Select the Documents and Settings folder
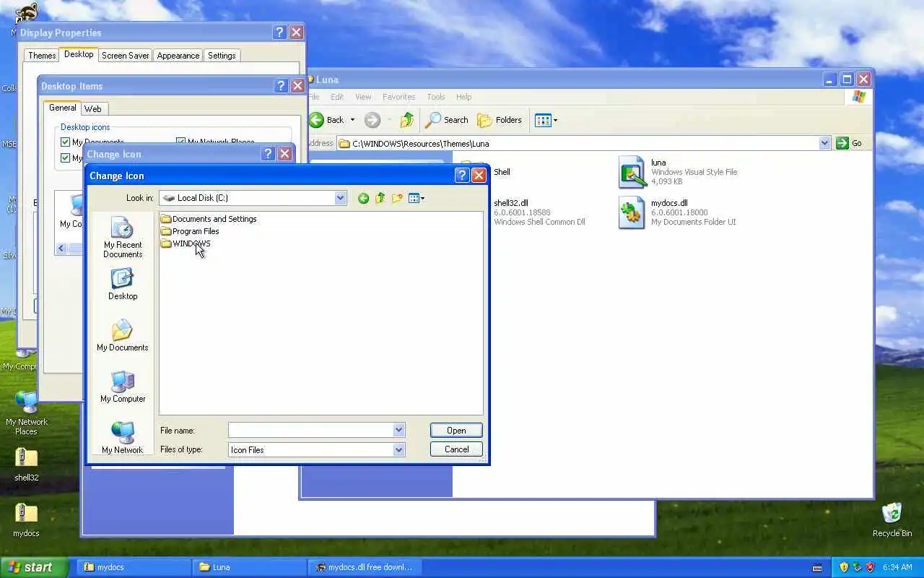The width and height of the screenshot is (924, 578). coord(209,219)
